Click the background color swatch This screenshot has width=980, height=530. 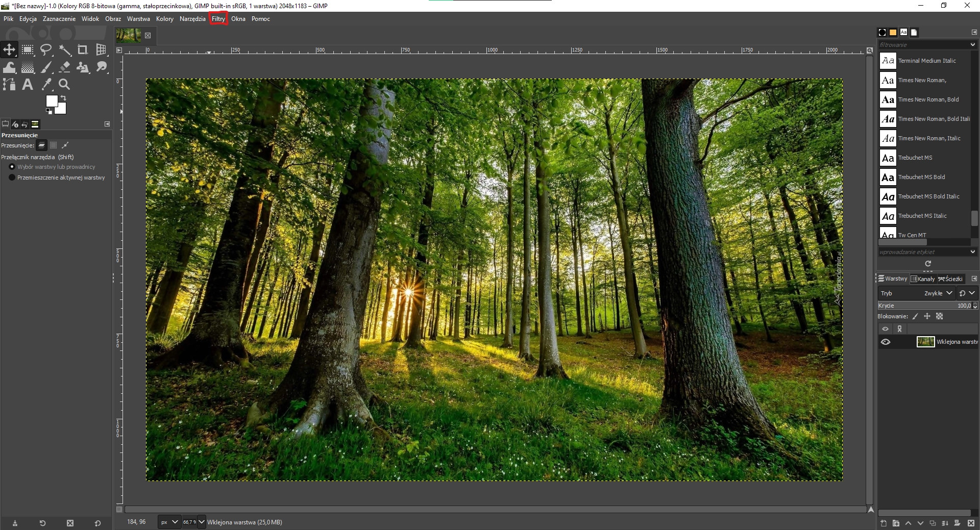coord(62,110)
